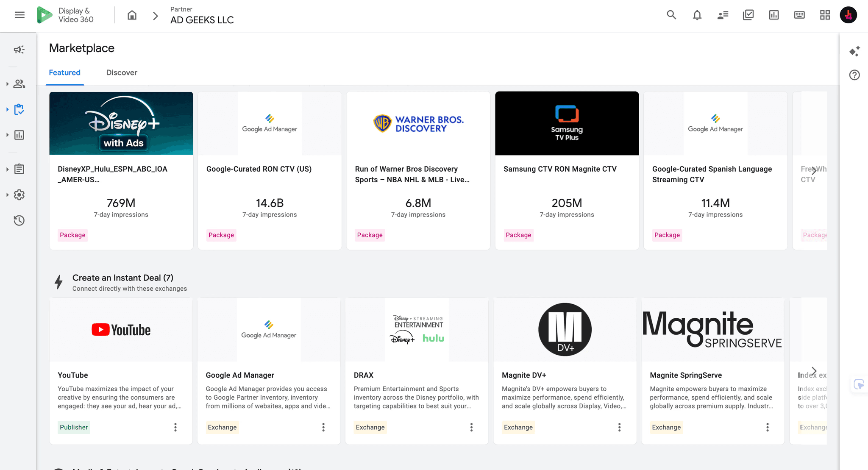Open the Google apps grid icon
Screen dimensions: 868x470
pyautogui.click(x=825, y=15)
